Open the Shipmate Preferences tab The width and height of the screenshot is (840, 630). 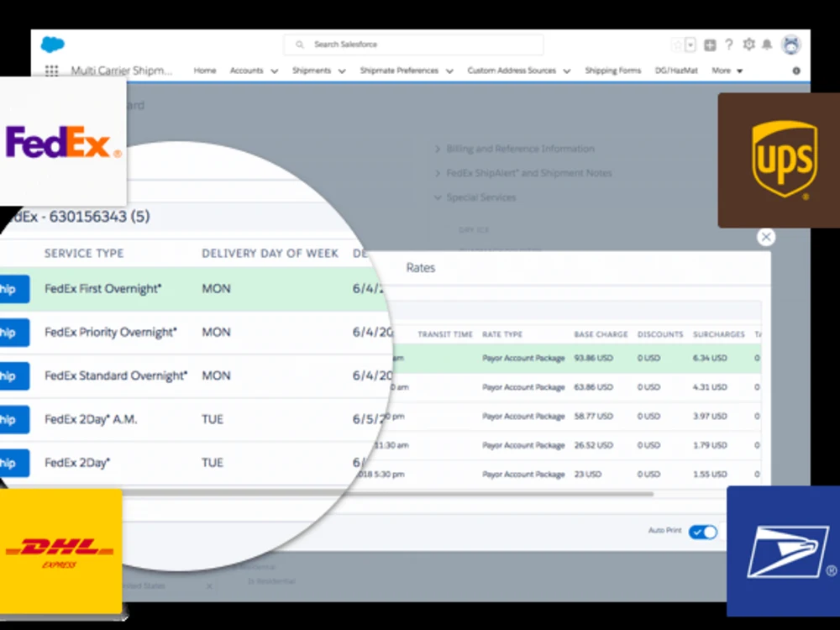[x=399, y=71]
